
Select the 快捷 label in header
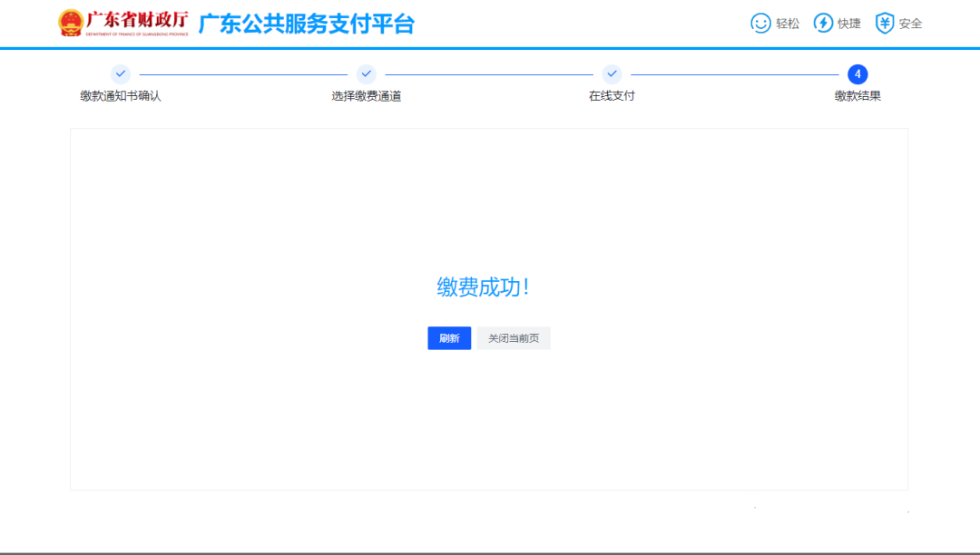click(x=849, y=24)
